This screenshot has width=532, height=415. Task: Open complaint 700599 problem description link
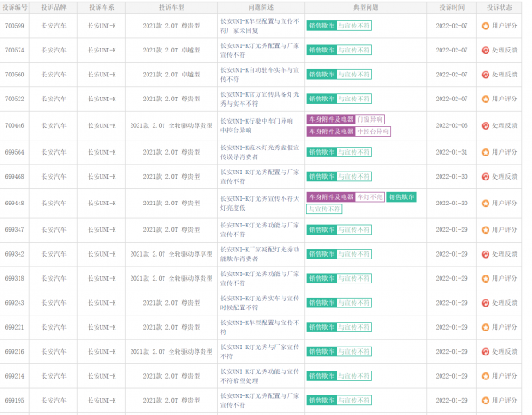260,26
